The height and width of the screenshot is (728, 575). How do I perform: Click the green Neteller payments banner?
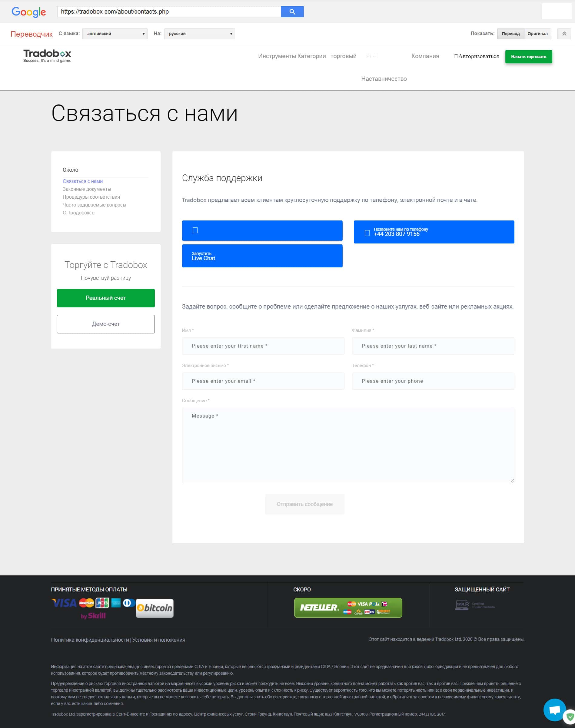348,607
